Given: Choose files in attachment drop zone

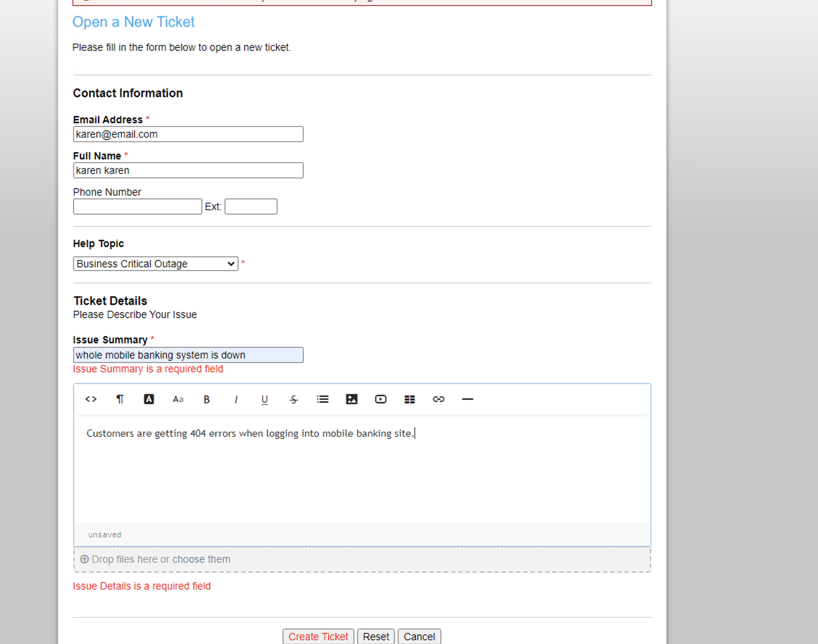Looking at the screenshot, I should [201, 559].
